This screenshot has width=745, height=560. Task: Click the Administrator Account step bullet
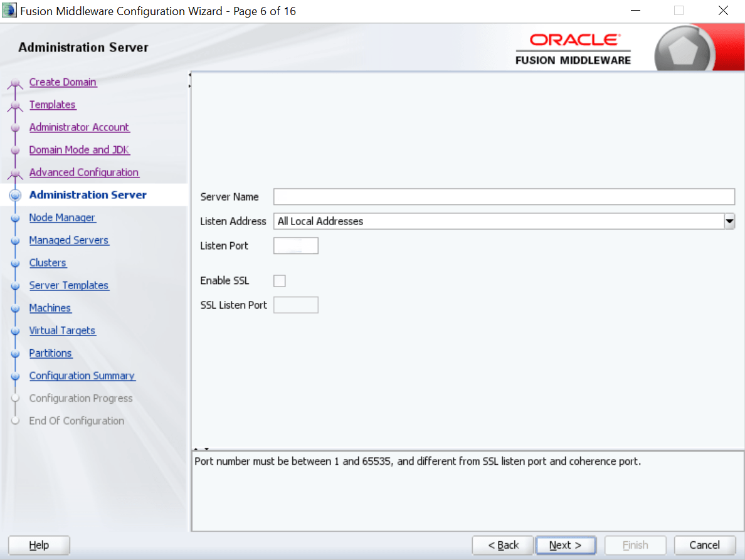(x=15, y=128)
